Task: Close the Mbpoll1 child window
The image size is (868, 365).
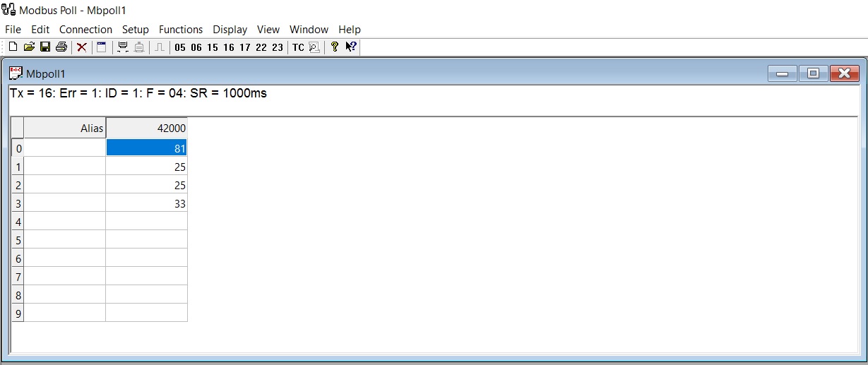Action: (x=845, y=73)
